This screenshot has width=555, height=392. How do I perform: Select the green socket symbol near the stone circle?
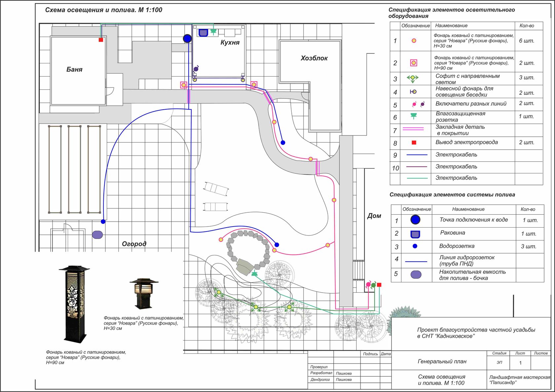254,273
